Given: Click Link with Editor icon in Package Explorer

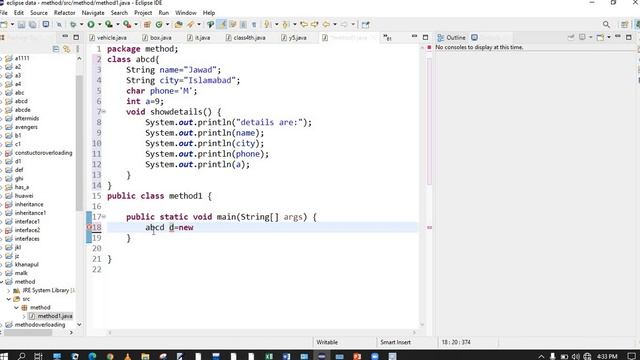Looking at the screenshot, I should click(67, 49).
